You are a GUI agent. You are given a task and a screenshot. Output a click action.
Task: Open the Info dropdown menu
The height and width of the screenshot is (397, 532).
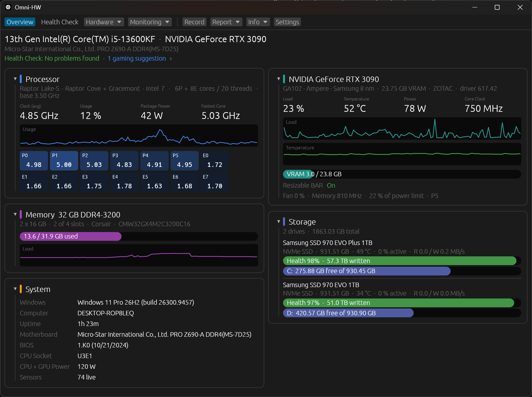click(x=257, y=22)
